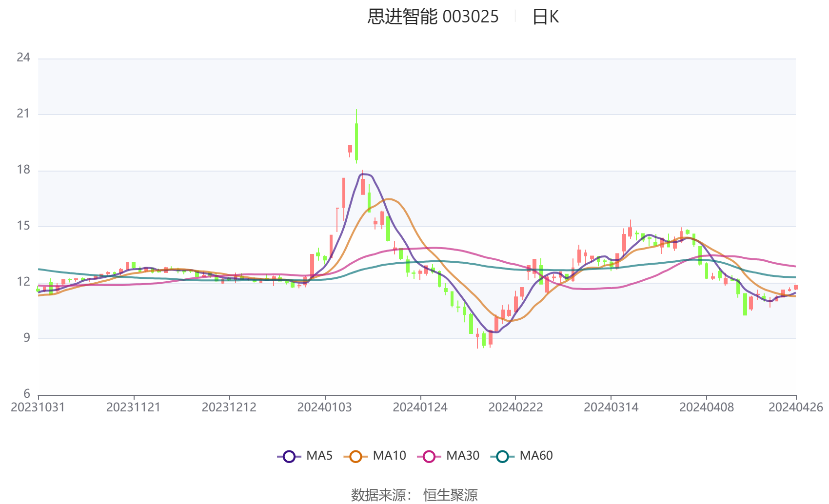Toggle the MA60 legend entry
The image size is (829, 504).
[522, 456]
